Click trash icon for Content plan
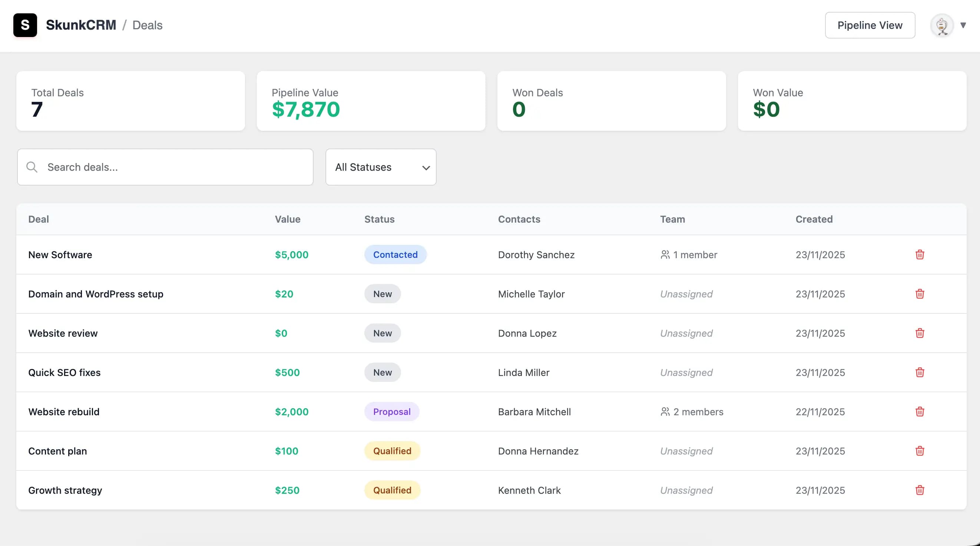Image resolution: width=980 pixels, height=546 pixels. [x=920, y=450]
